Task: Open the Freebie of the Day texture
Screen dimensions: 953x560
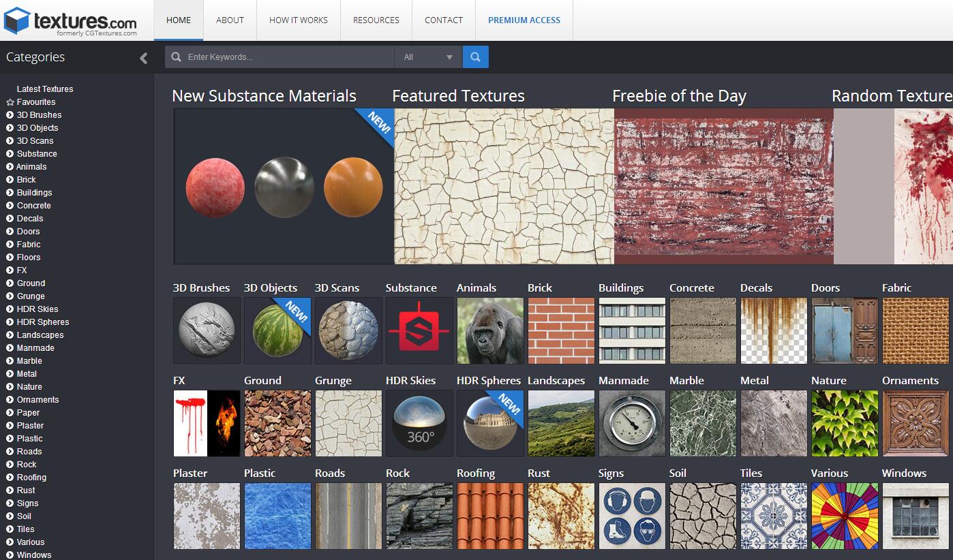Action: (724, 186)
